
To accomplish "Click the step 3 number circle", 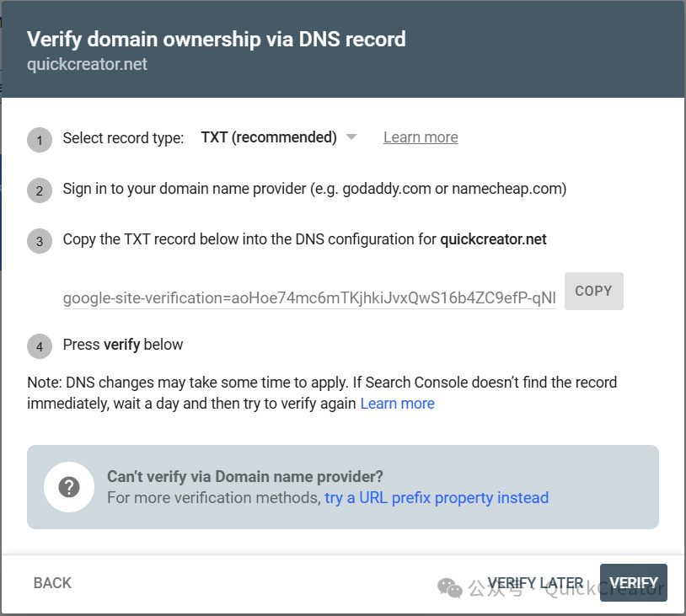I will pyautogui.click(x=40, y=242).
